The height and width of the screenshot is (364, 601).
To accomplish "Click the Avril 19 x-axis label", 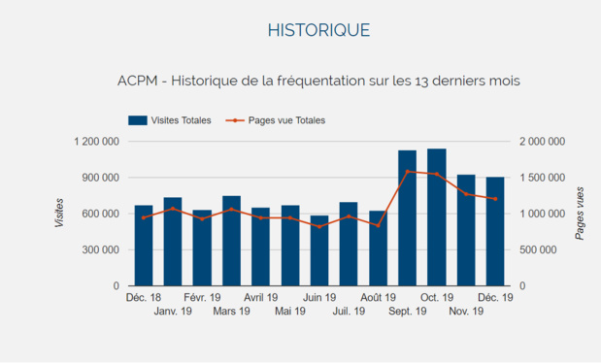I will (x=260, y=298).
